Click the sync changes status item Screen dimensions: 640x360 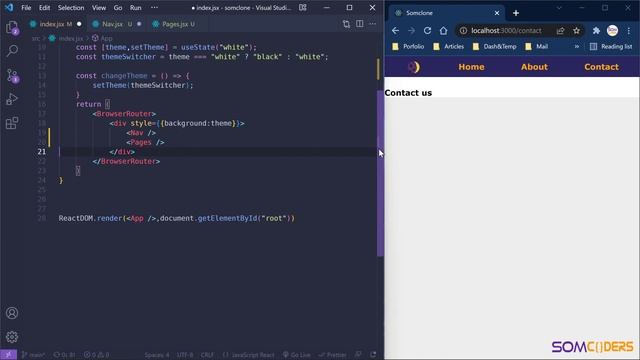point(64,355)
